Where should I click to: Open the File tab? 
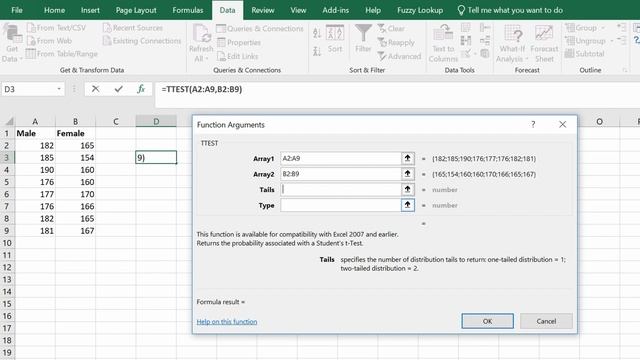(17, 10)
